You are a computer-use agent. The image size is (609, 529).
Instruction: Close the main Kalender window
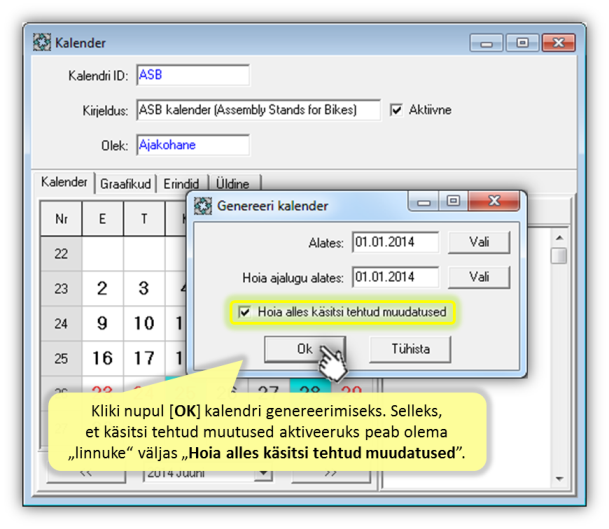(559, 43)
